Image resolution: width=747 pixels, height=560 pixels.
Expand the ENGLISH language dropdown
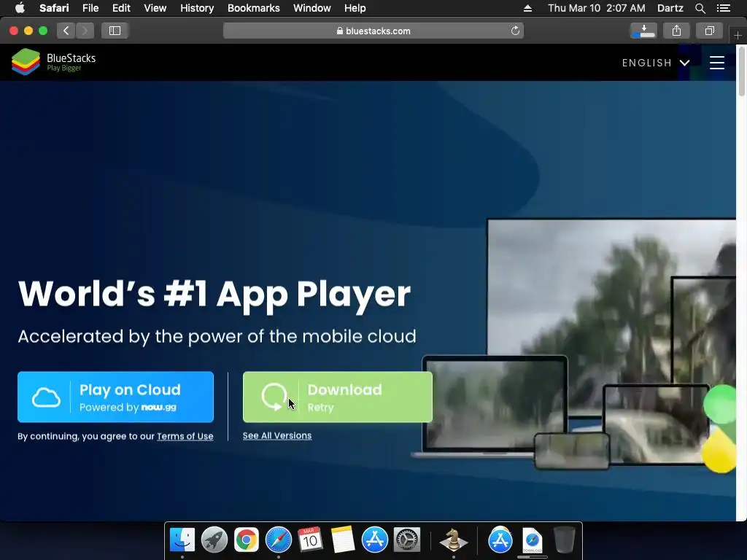(656, 63)
